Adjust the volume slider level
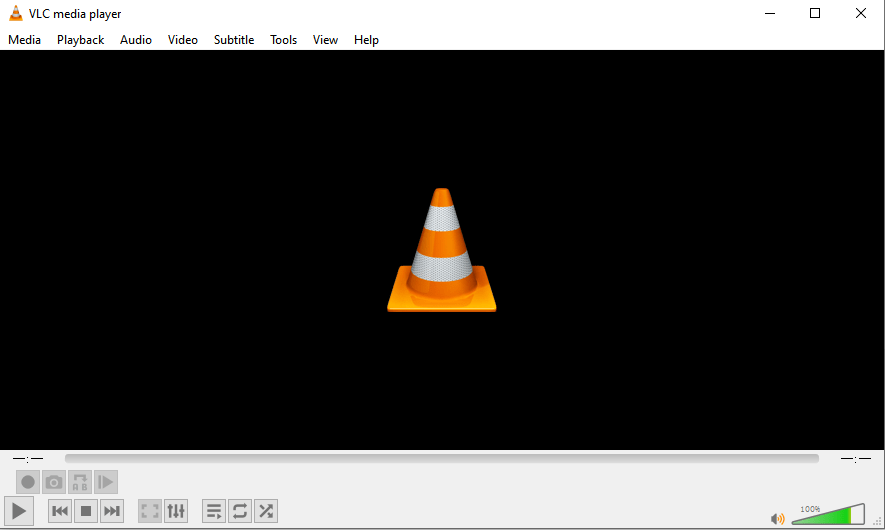This screenshot has width=885, height=530. tap(828, 516)
